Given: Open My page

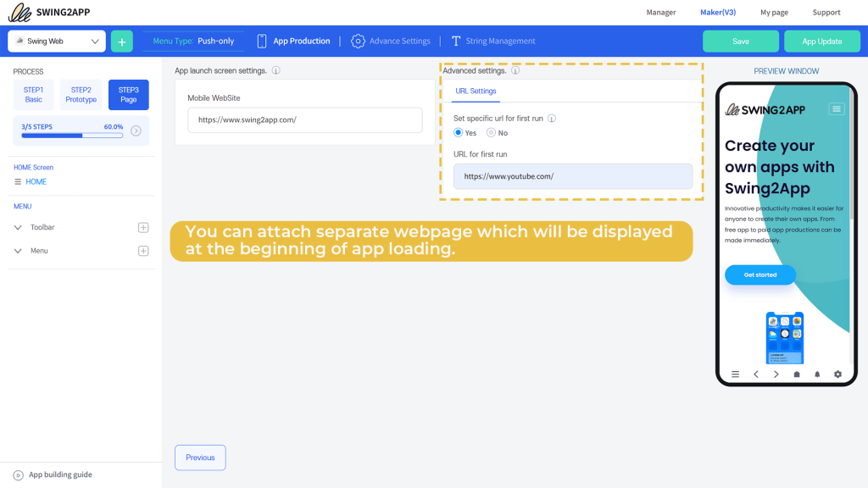Looking at the screenshot, I should (774, 12).
